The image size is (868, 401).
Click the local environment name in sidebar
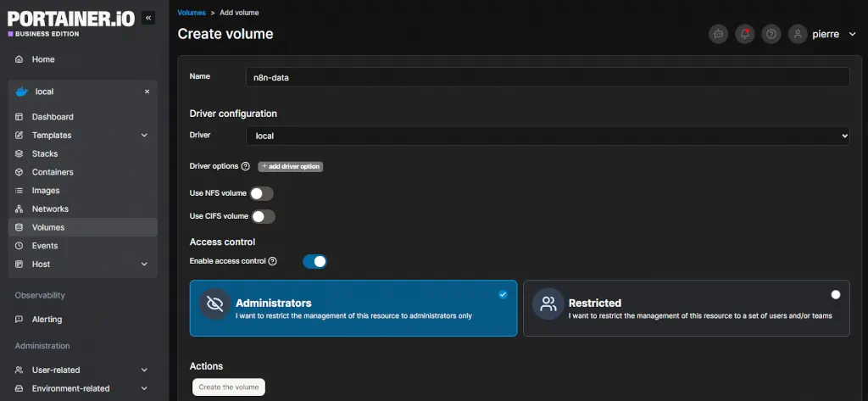(44, 92)
